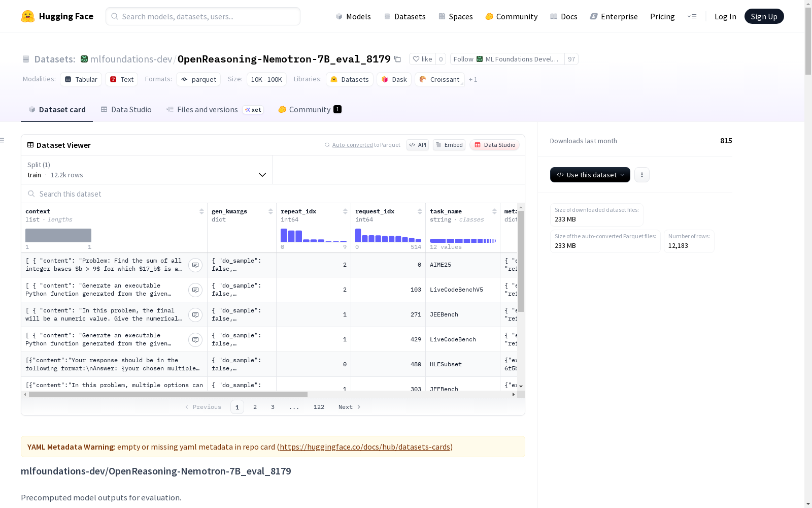The height and width of the screenshot is (508, 812).
Task: Filter by the Text modality tag
Action: click(122, 80)
